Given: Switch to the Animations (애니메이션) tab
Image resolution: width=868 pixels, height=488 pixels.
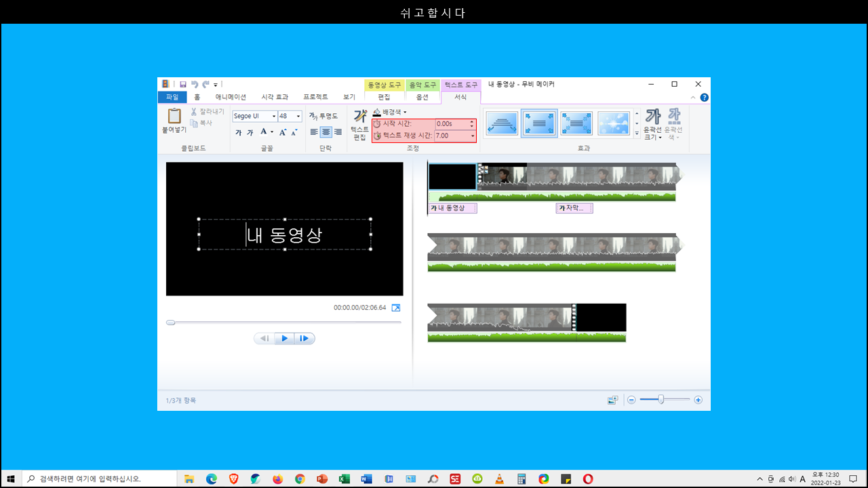Looking at the screenshot, I should [x=231, y=98].
